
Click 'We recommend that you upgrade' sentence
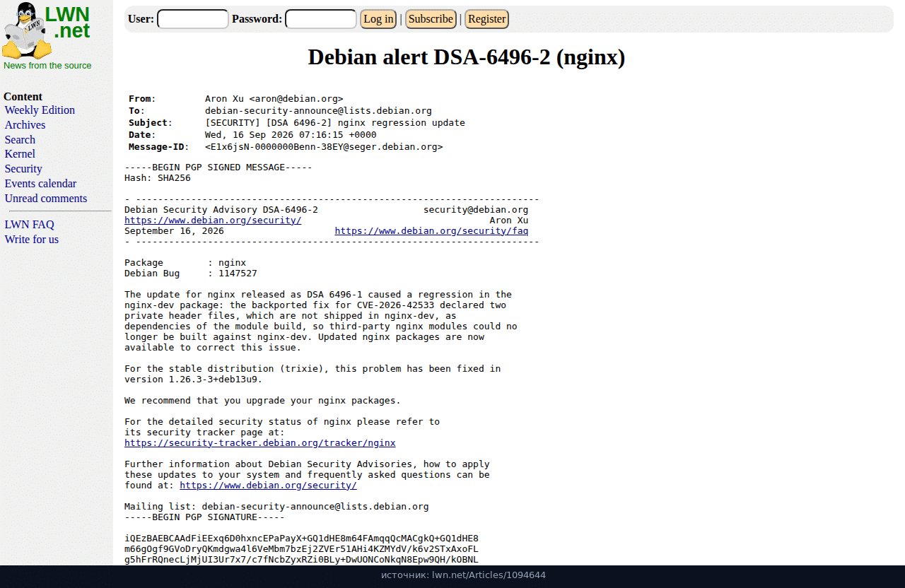(262, 401)
